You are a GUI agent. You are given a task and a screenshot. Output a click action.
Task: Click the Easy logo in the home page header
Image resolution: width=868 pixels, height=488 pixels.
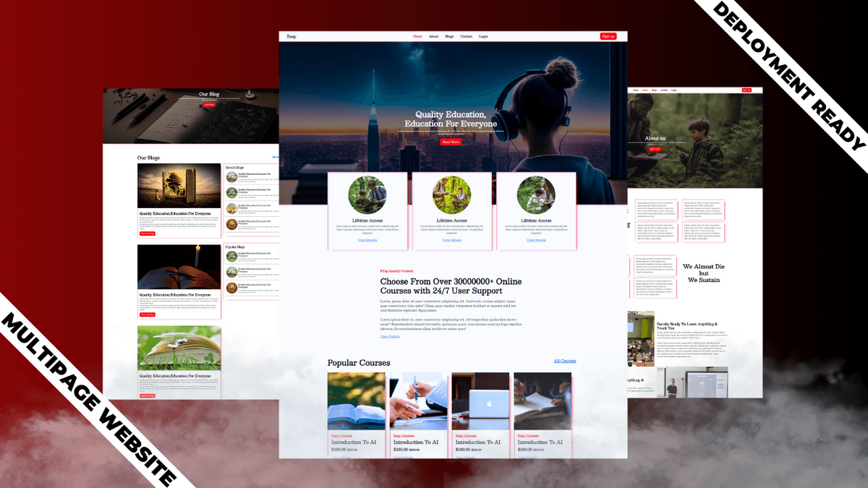tap(292, 36)
